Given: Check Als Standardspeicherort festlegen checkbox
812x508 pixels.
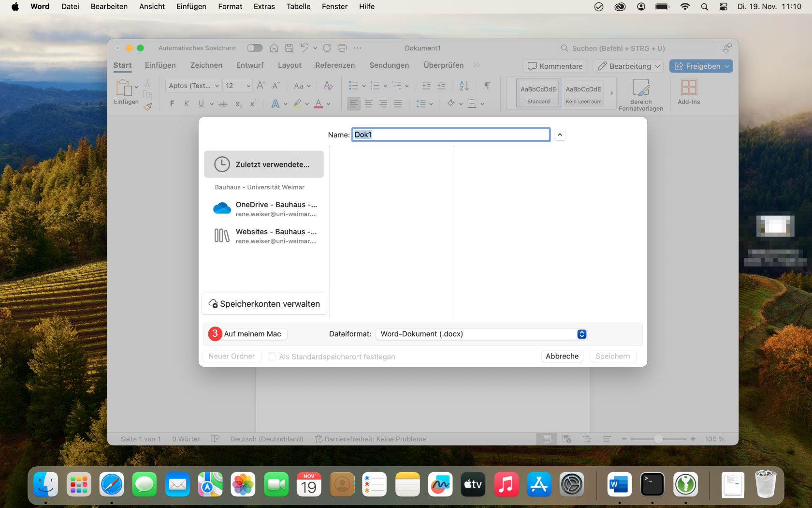Looking at the screenshot, I should point(272,356).
